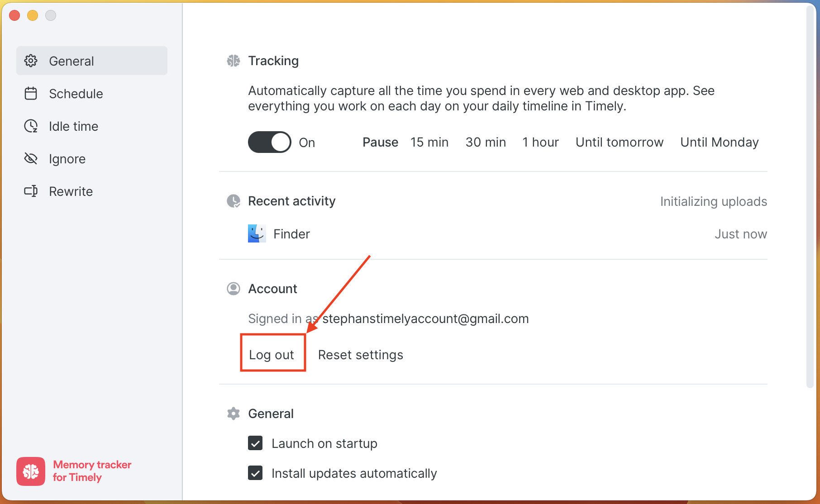Click the Ignore crossed-eye icon in sidebar
The width and height of the screenshot is (820, 504).
click(31, 159)
